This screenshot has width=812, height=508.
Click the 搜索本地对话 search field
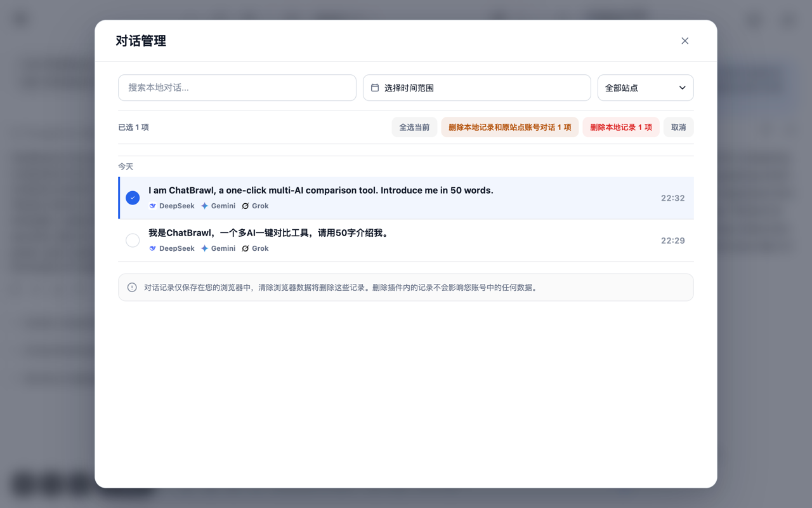point(237,88)
